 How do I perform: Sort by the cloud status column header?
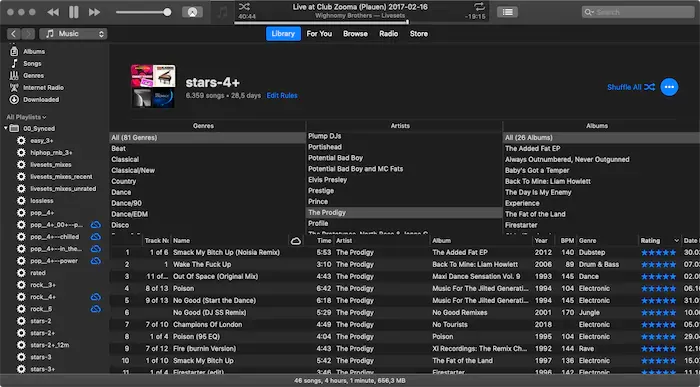[296, 241]
